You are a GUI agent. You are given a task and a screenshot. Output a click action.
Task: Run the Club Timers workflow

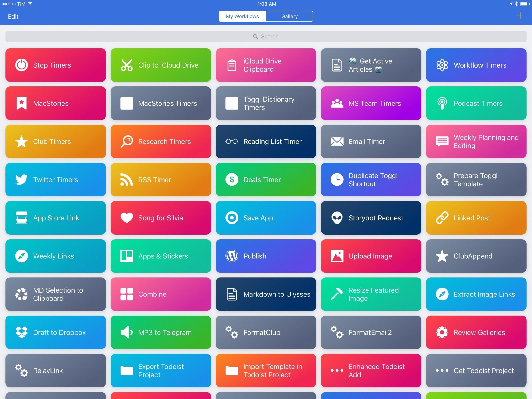coord(55,142)
